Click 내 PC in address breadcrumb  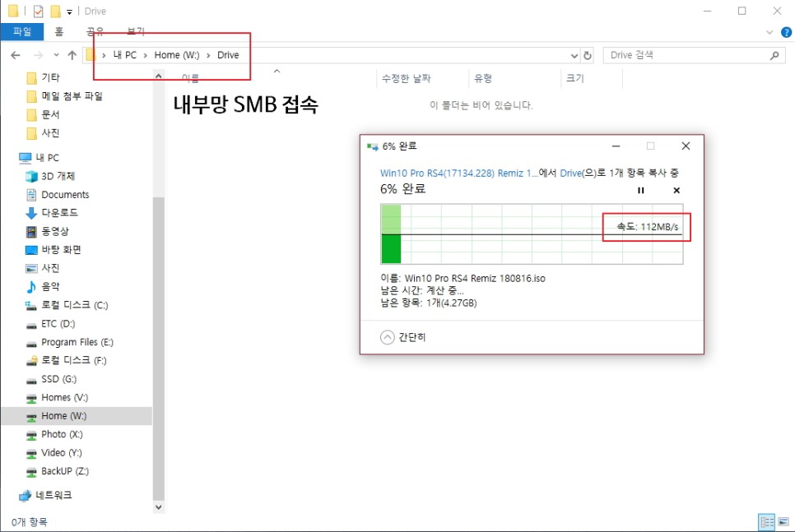pos(125,55)
